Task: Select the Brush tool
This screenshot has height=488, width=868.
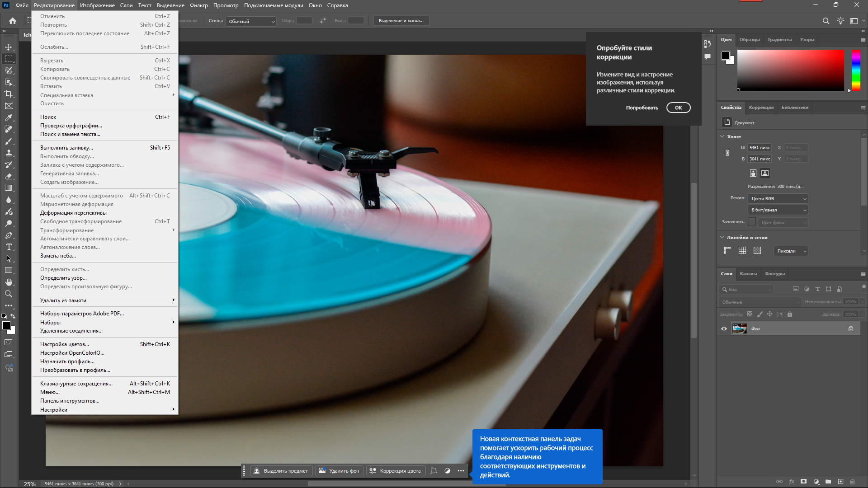Action: 9,141
